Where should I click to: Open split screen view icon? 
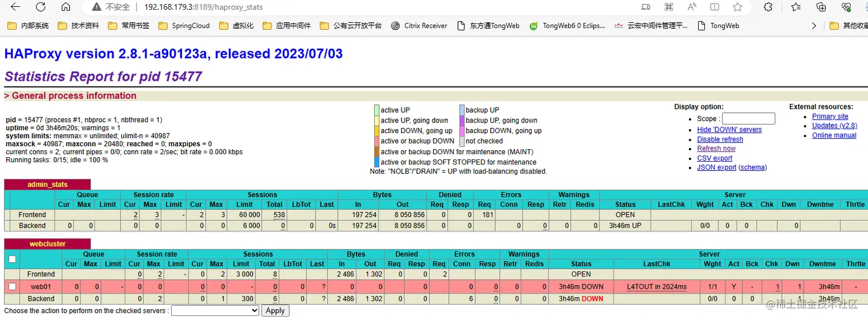[715, 7]
